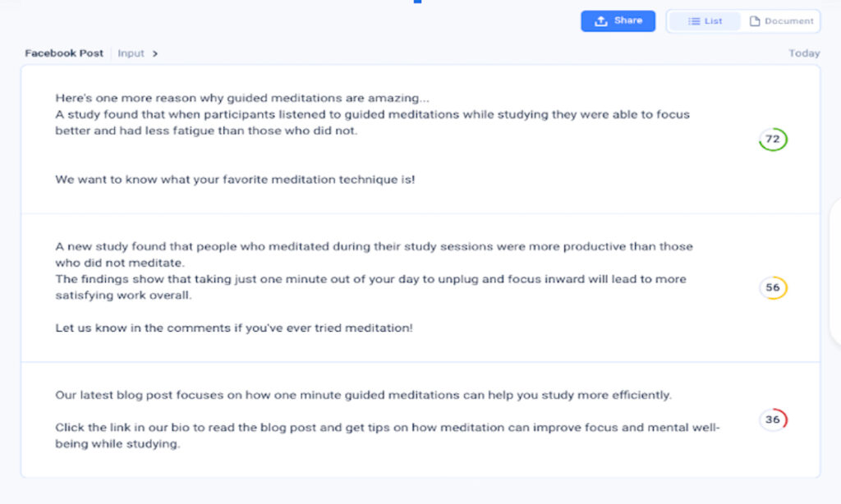Select the guided meditations amazing post
The image size is (841, 504).
(x=420, y=140)
